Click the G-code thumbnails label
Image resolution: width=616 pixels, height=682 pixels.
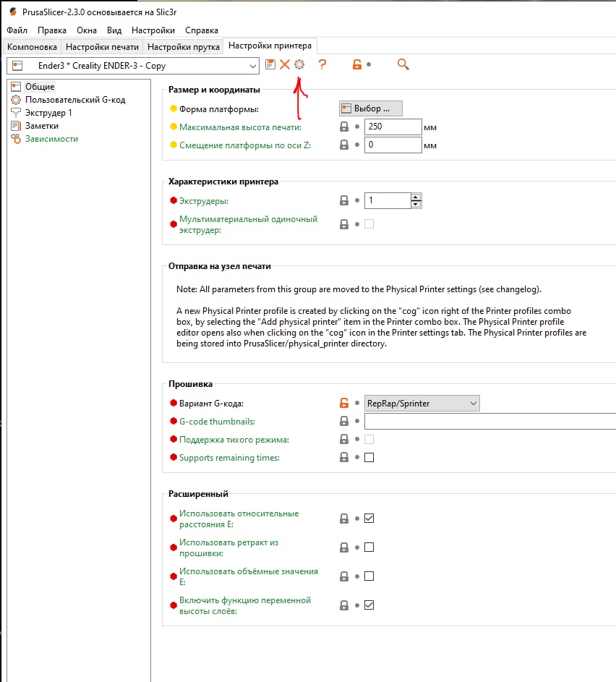click(x=217, y=422)
